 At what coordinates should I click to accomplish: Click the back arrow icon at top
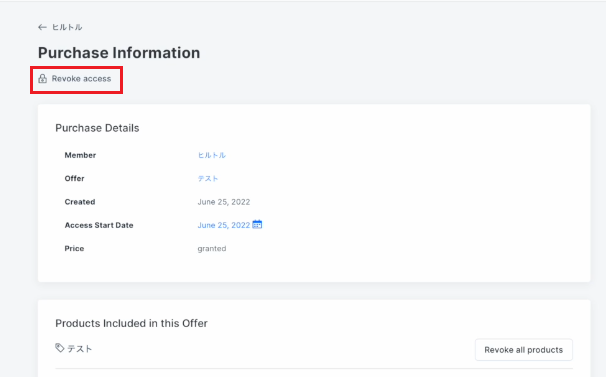42,27
